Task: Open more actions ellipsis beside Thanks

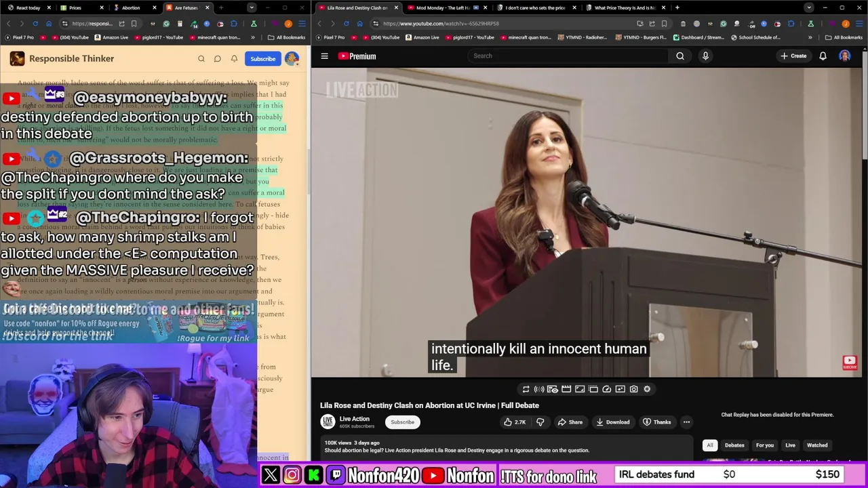Action: pyautogui.click(x=686, y=422)
